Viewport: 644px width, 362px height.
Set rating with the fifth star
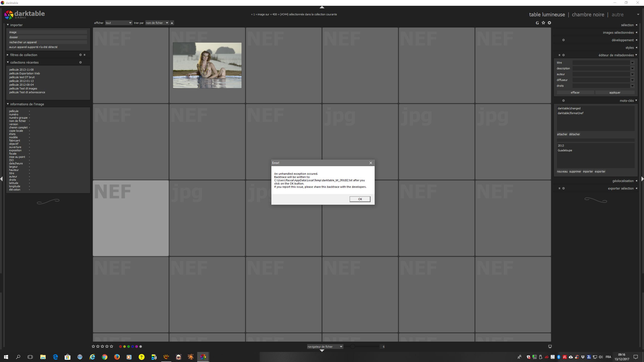coord(111,346)
